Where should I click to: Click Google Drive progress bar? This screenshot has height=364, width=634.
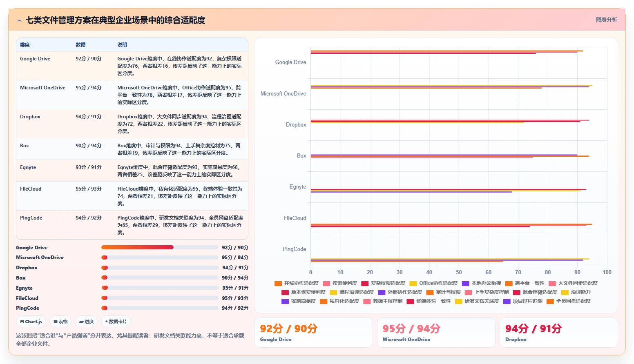[160, 247]
